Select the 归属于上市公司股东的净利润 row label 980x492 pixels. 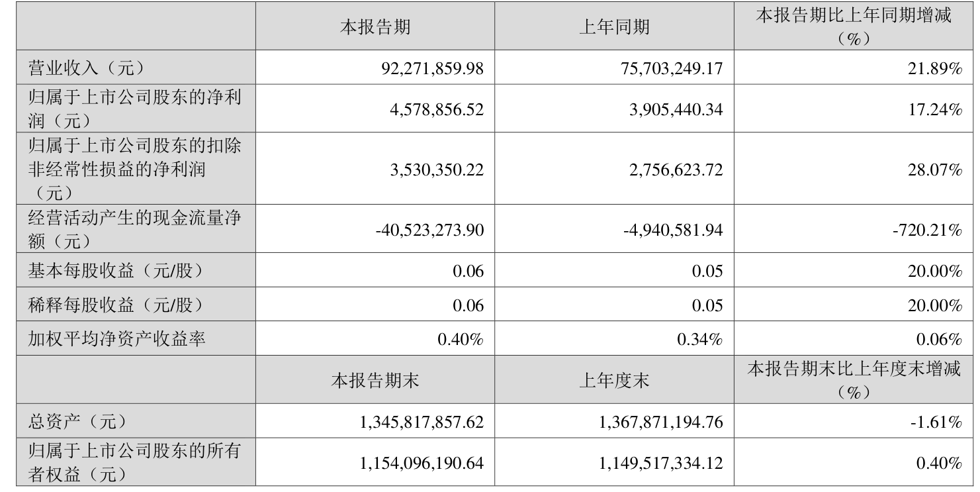pyautogui.click(x=134, y=108)
